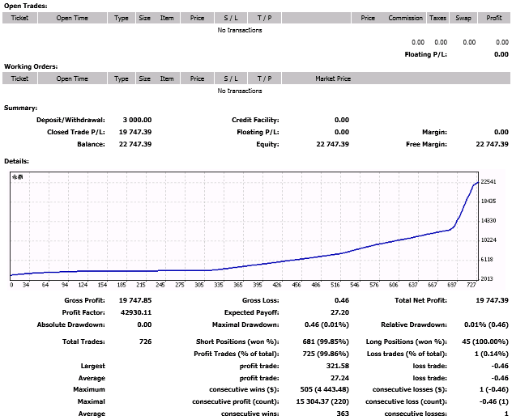Click the 335 tick on chart x-axis
This screenshot has height=420, width=529.
coord(218,285)
